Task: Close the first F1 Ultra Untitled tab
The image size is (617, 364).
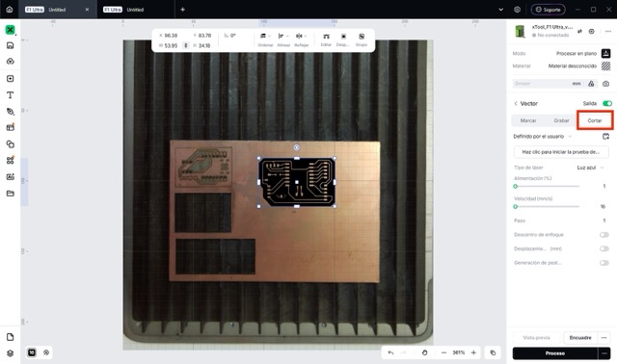Action: click(x=87, y=10)
